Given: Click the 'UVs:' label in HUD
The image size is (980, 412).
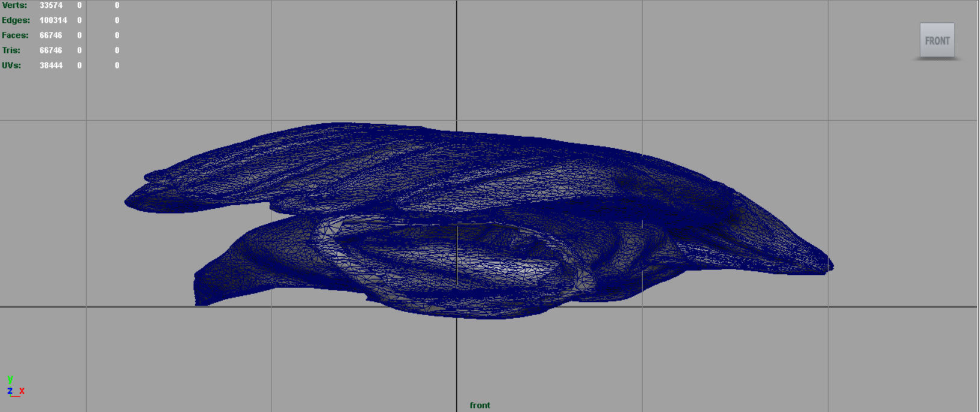Looking at the screenshot, I should 11,66.
